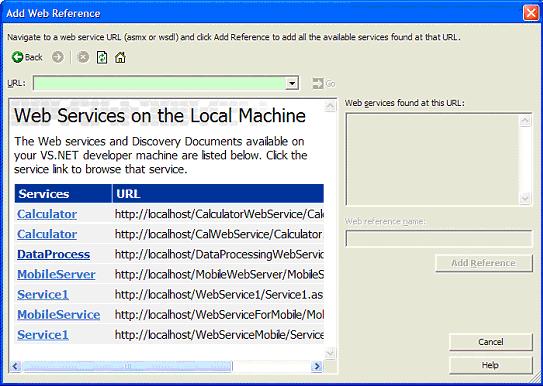Click the http://localhost/WebServiceMobile/Service URL text

coord(219,334)
